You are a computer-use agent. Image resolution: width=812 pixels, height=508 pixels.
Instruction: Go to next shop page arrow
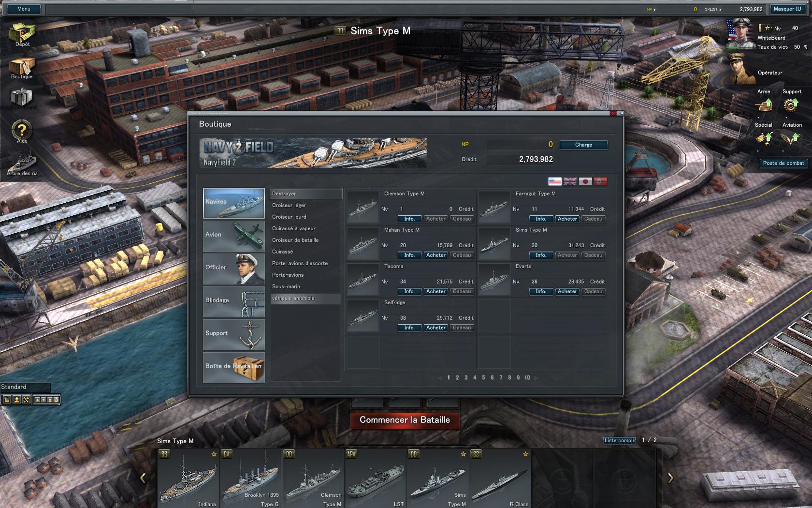click(536, 378)
